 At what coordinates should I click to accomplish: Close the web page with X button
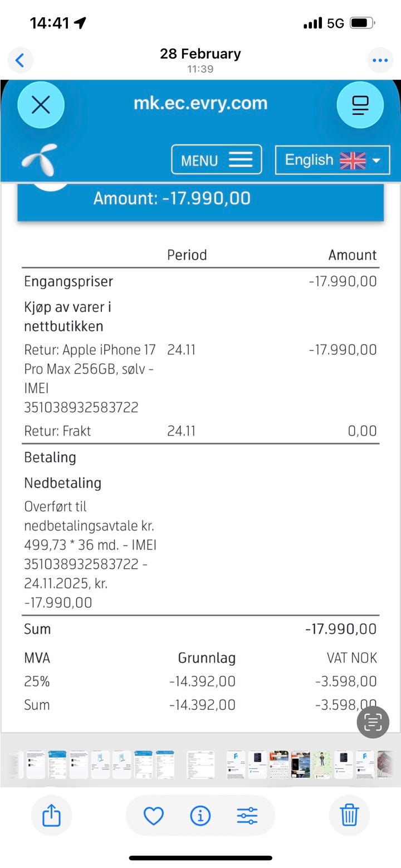[x=41, y=105]
